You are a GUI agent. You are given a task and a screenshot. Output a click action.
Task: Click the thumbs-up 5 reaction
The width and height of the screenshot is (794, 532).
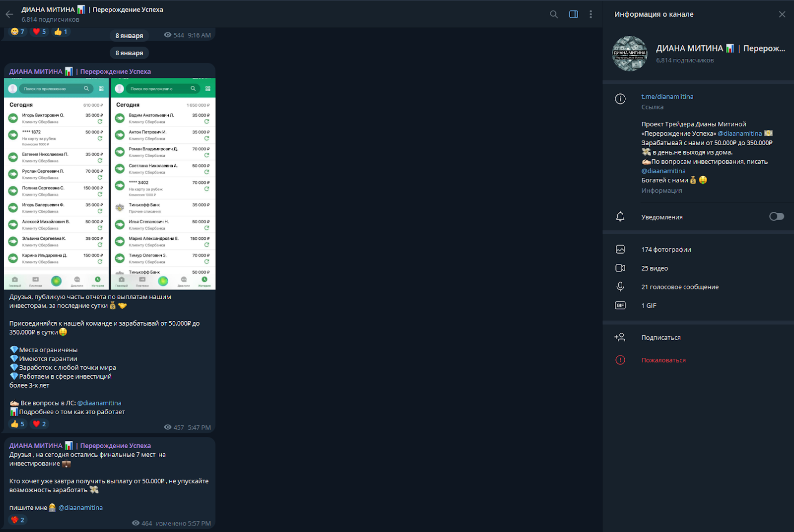point(18,424)
